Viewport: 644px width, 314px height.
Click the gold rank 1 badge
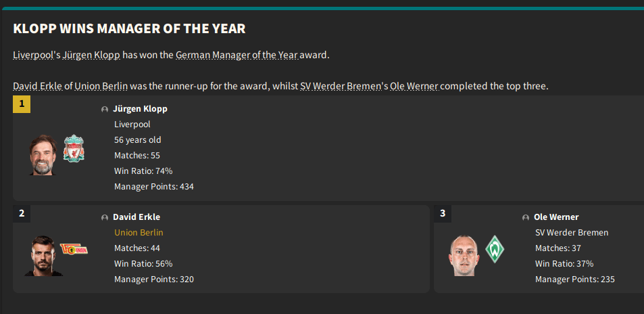(22, 104)
